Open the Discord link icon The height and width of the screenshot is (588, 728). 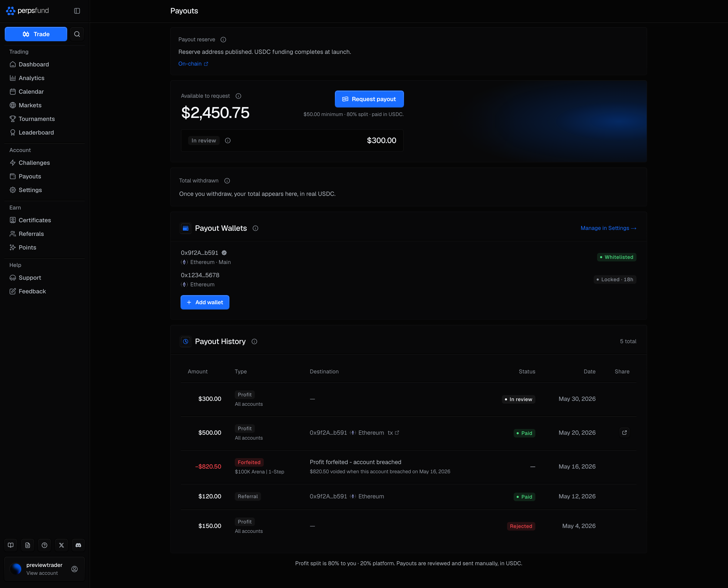point(78,545)
